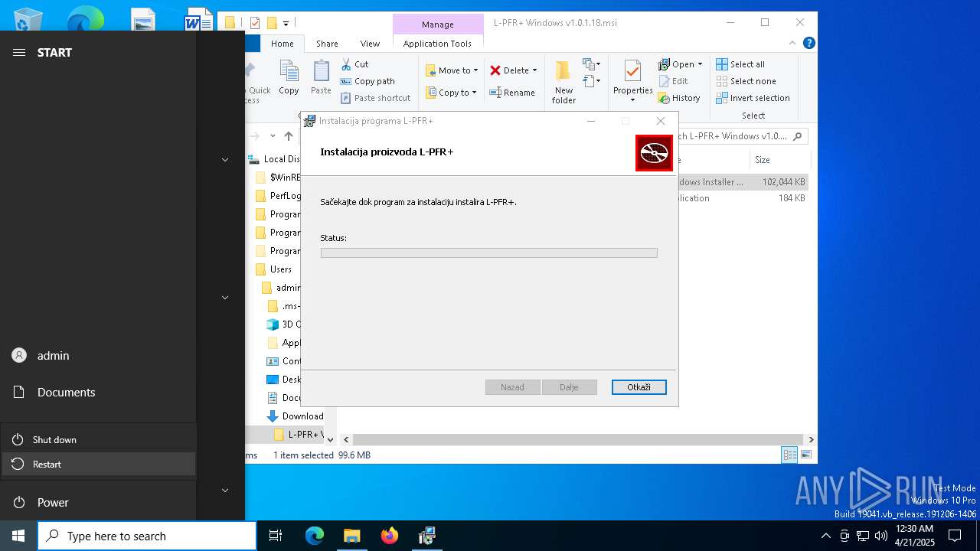Switch to the View ribbon tab
This screenshot has width=980, height=551.
(x=370, y=44)
